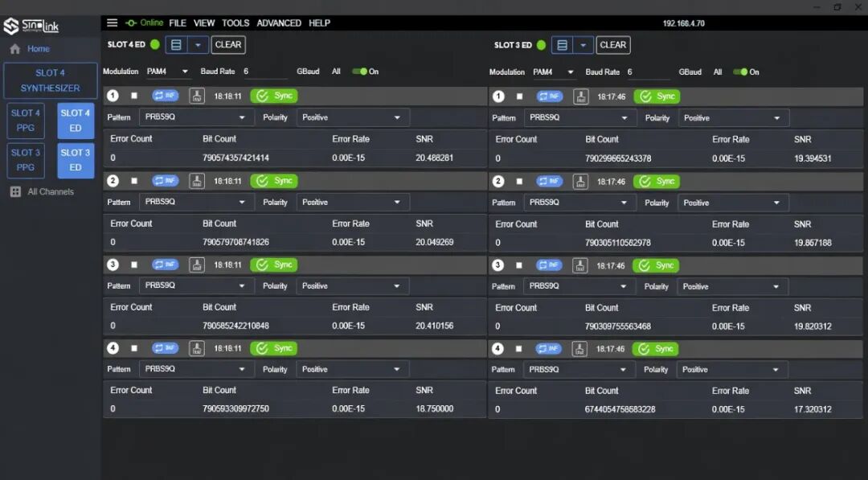868x480 pixels.
Task: Click the All Channels grid icon
Action: [15, 191]
